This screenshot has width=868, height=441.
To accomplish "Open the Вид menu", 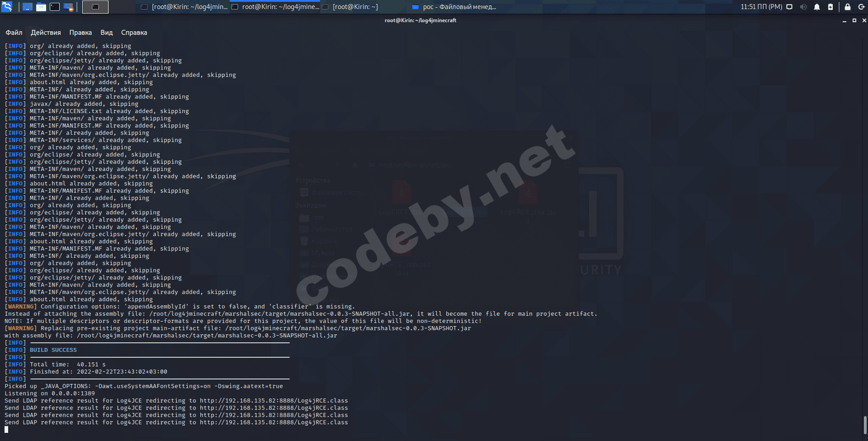I will [106, 33].
